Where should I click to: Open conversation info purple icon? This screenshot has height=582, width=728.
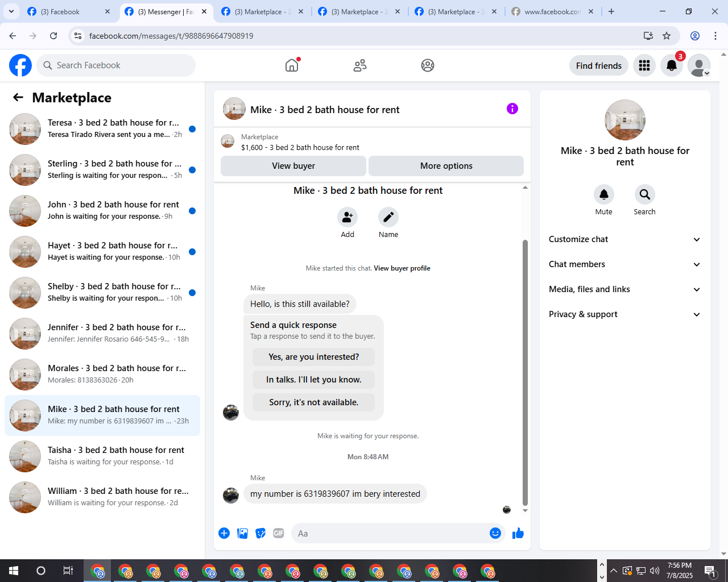pyautogui.click(x=512, y=109)
